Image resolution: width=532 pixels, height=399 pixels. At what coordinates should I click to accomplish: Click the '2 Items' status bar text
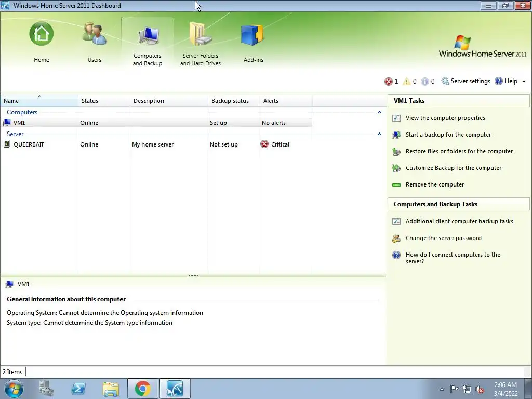[12, 372]
